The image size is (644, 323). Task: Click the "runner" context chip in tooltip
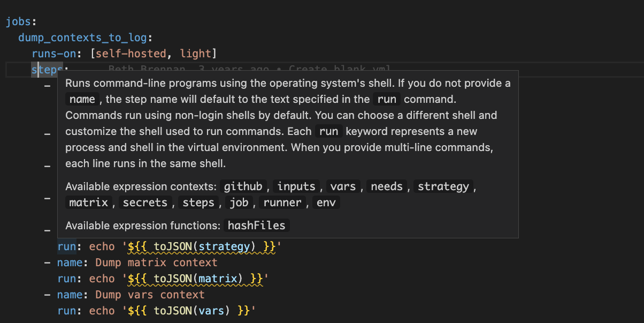[282, 202]
